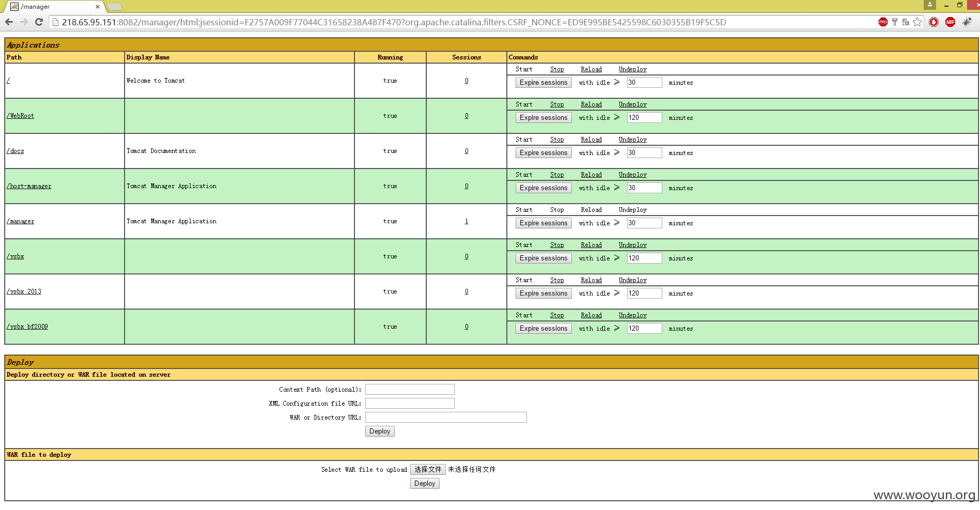980x510 pixels.
Task: Open the root / path link
Action: tap(8, 81)
